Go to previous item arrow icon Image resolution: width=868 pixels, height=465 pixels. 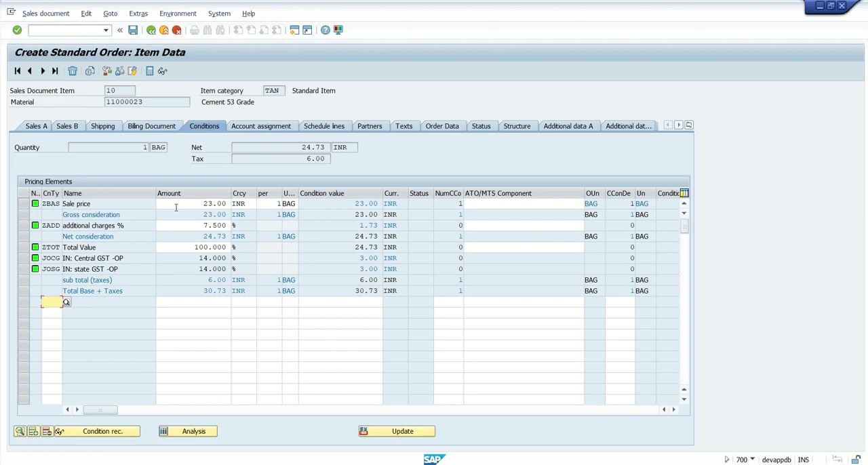point(30,70)
